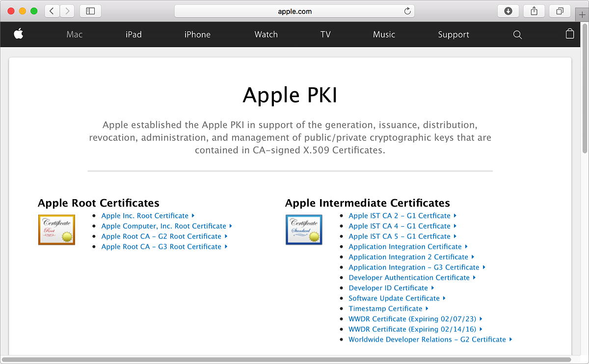This screenshot has width=589, height=364.
Task: Reload page using address bar icon
Action: pyautogui.click(x=407, y=11)
